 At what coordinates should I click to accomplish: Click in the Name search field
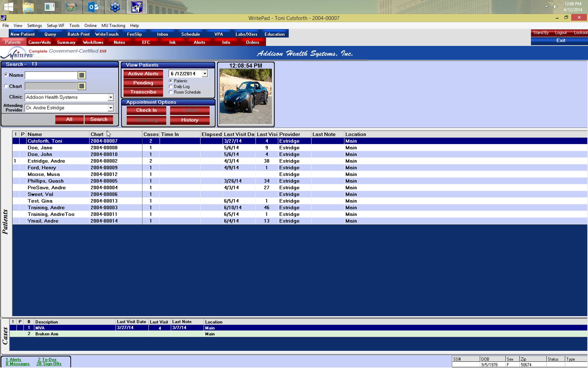[x=51, y=75]
